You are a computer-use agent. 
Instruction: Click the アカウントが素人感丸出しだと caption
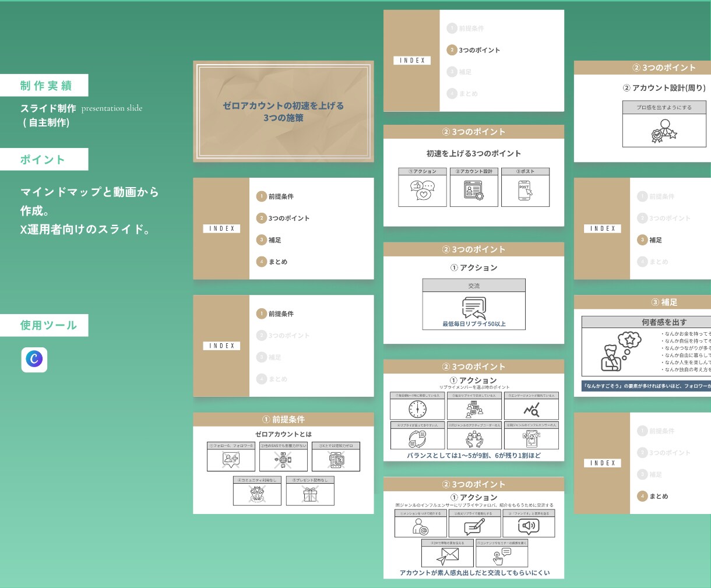point(474,573)
